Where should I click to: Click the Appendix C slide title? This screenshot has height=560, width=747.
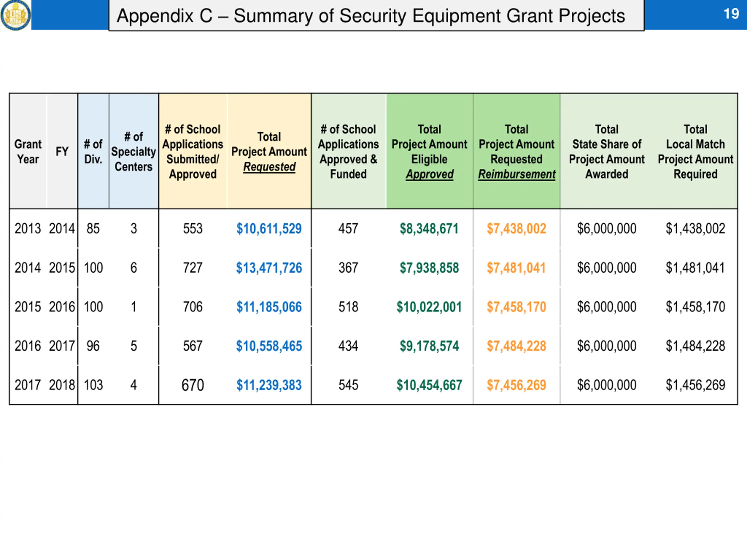click(371, 16)
